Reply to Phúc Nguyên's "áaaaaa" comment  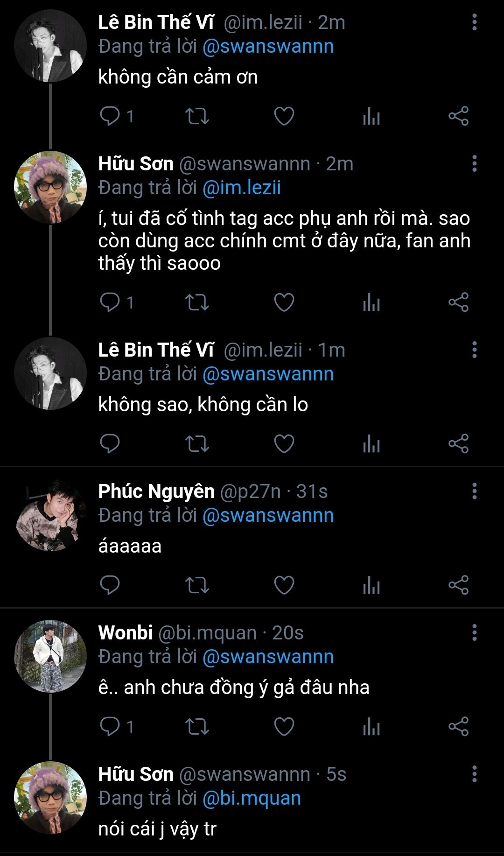(x=110, y=585)
